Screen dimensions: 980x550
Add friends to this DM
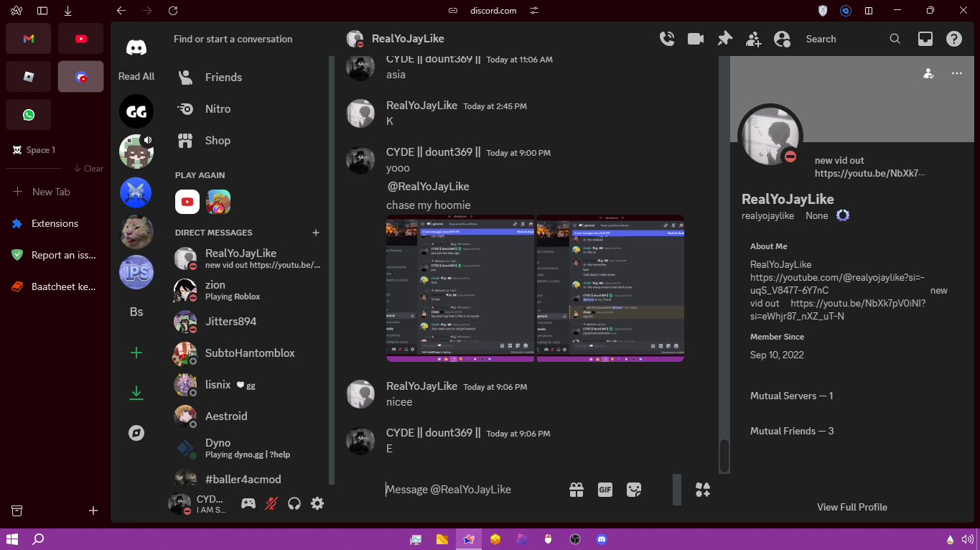[x=753, y=39]
